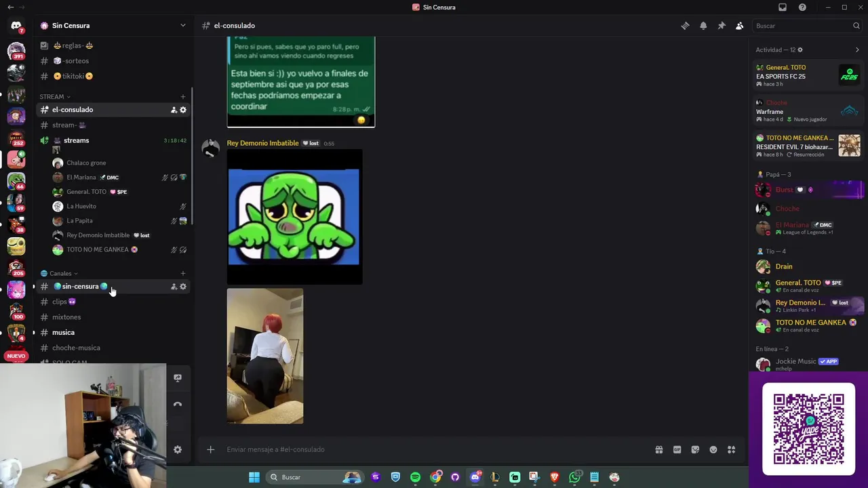The image size is (868, 488).
Task: Open WhatsApp from the taskbar
Action: pos(574,477)
